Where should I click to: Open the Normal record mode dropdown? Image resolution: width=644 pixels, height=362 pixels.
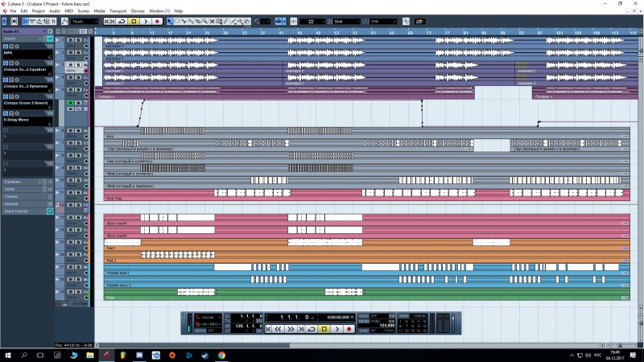pyautogui.click(x=208, y=317)
